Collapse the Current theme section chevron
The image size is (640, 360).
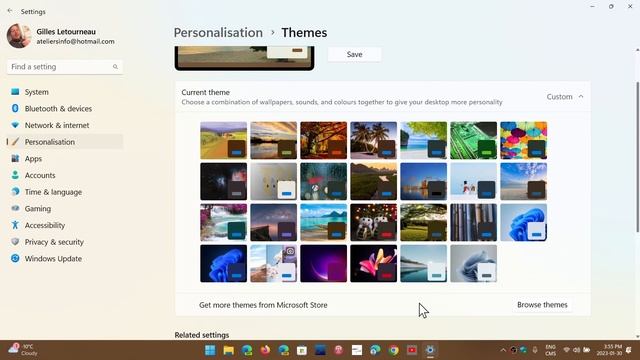(581, 97)
